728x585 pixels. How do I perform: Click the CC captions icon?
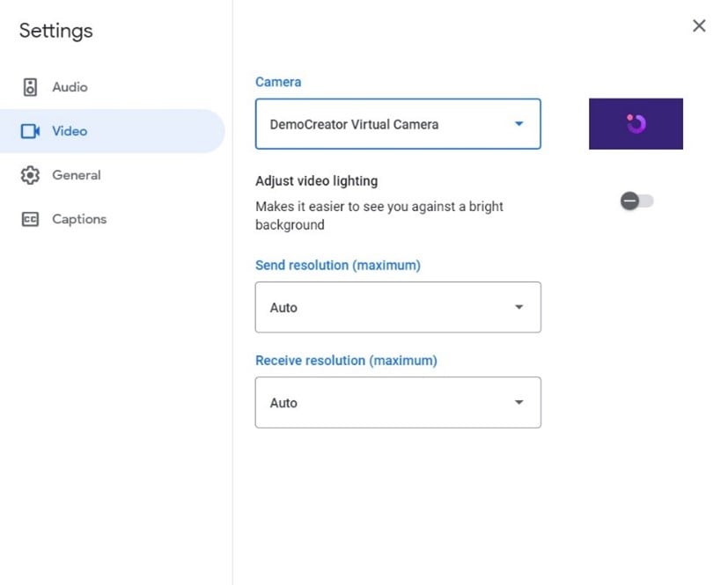coord(31,219)
